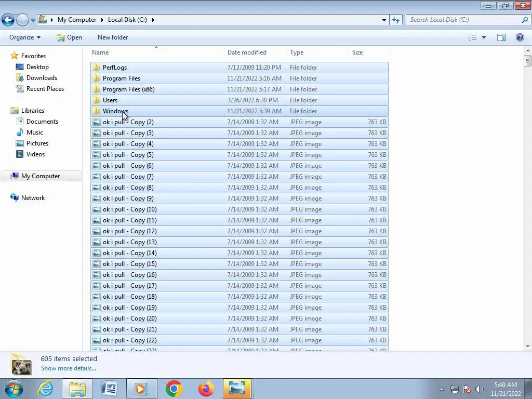Select Libraries in the navigation pane
Image resolution: width=532 pixels, height=399 pixels.
pyautogui.click(x=33, y=111)
